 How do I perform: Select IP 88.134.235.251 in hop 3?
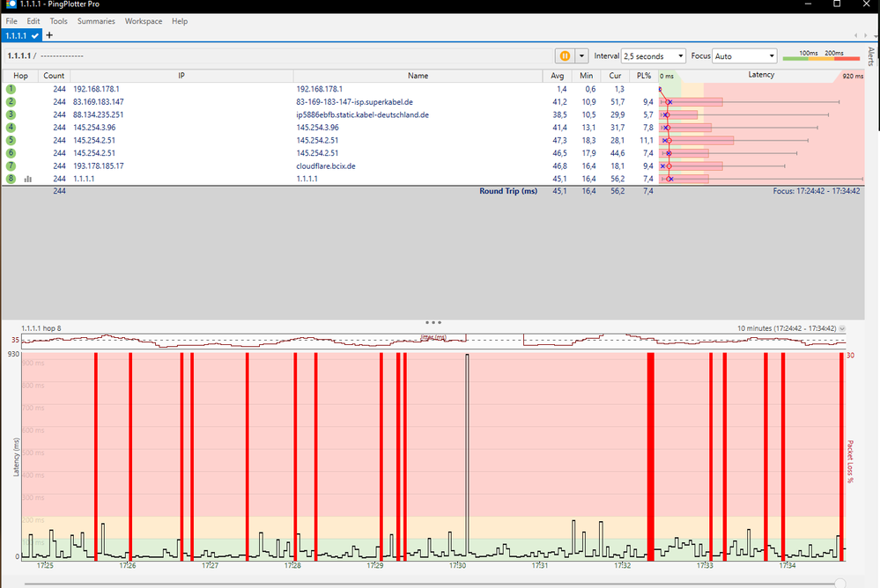click(98, 114)
